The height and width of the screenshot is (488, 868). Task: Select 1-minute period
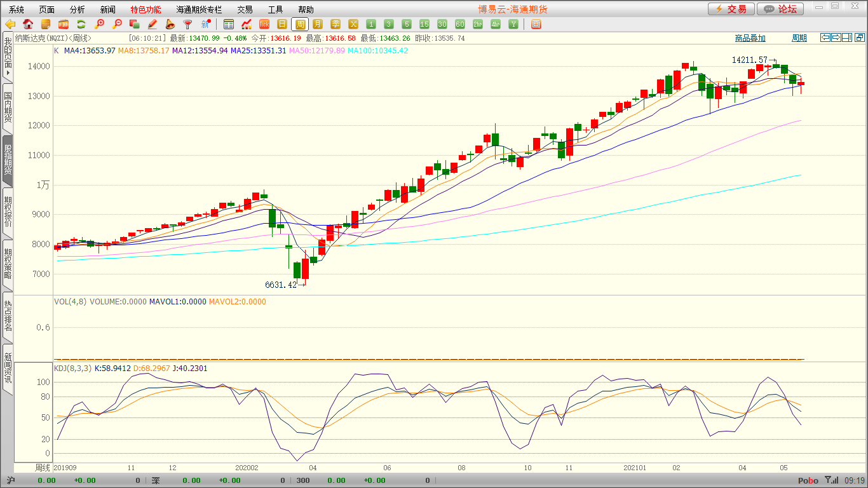(x=371, y=24)
